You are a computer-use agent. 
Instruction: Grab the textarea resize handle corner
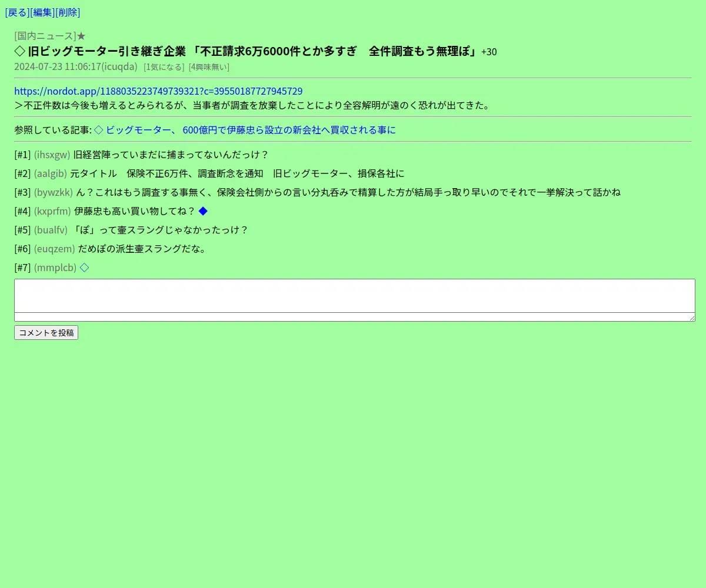click(x=692, y=318)
